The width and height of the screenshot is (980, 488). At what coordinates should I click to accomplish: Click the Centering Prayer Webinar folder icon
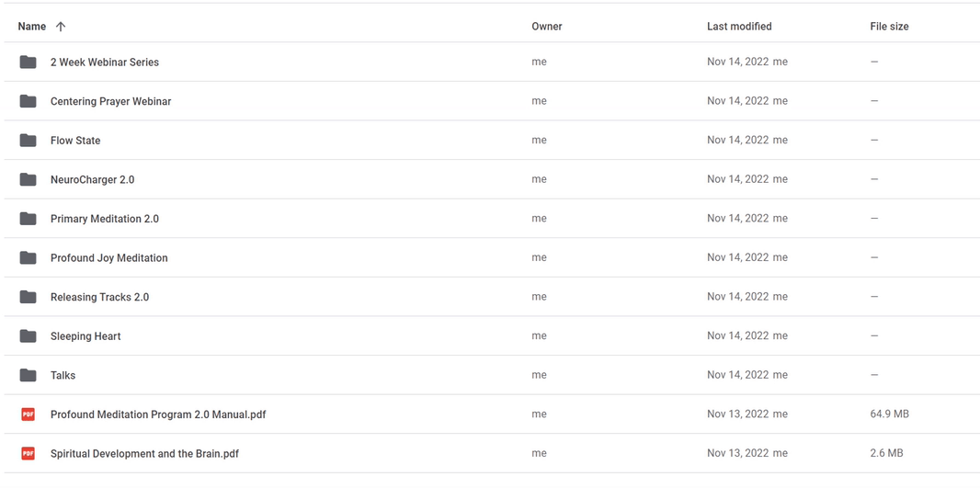click(x=28, y=101)
